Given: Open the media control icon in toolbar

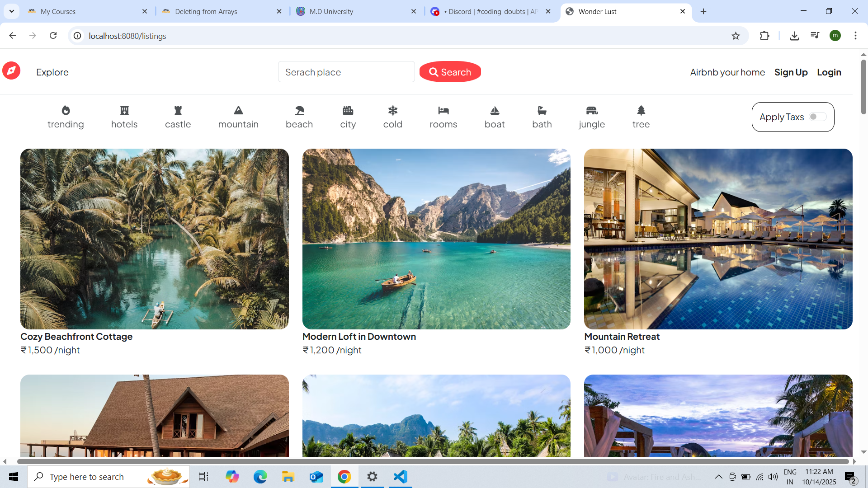Looking at the screenshot, I should (815, 35).
